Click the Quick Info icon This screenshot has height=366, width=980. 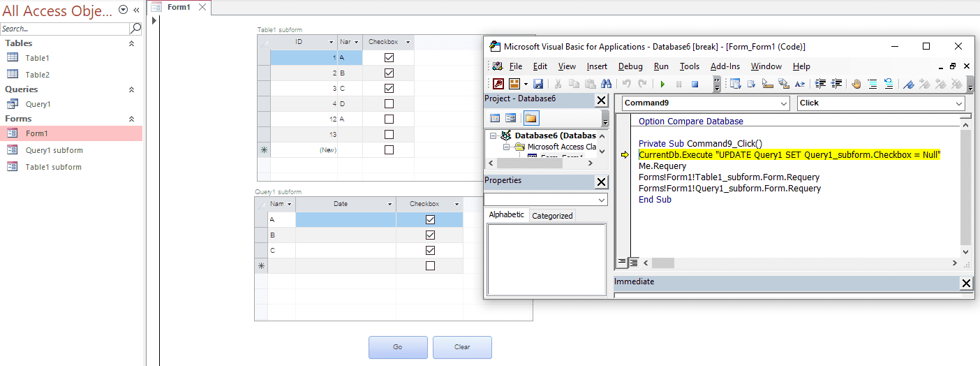768,84
